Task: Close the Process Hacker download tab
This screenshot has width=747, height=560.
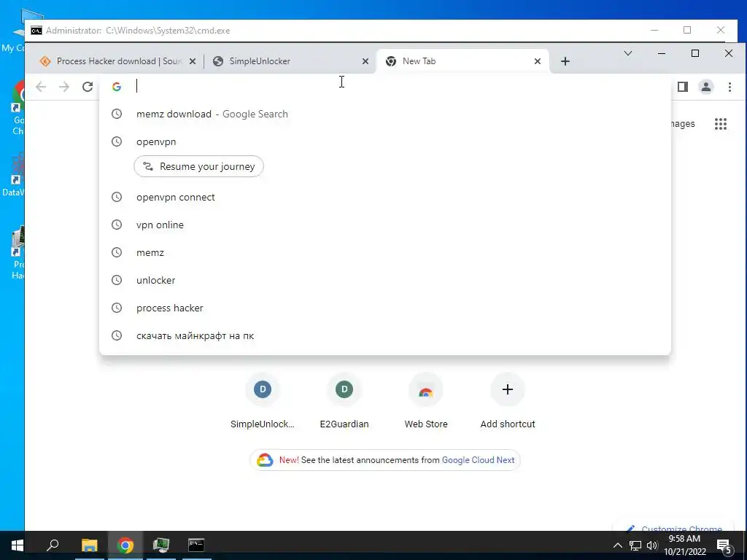Action: [x=193, y=61]
